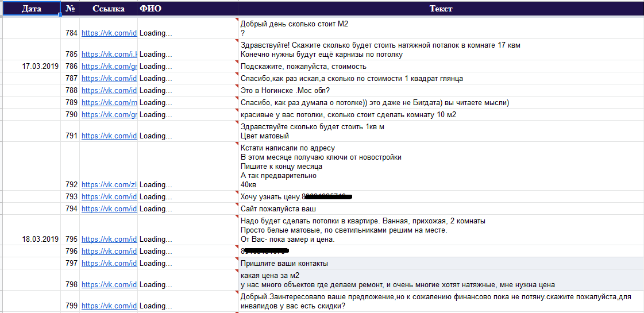Select the redacted phone cell in row 796
Screen dimensions: 644x313
click(x=441, y=251)
